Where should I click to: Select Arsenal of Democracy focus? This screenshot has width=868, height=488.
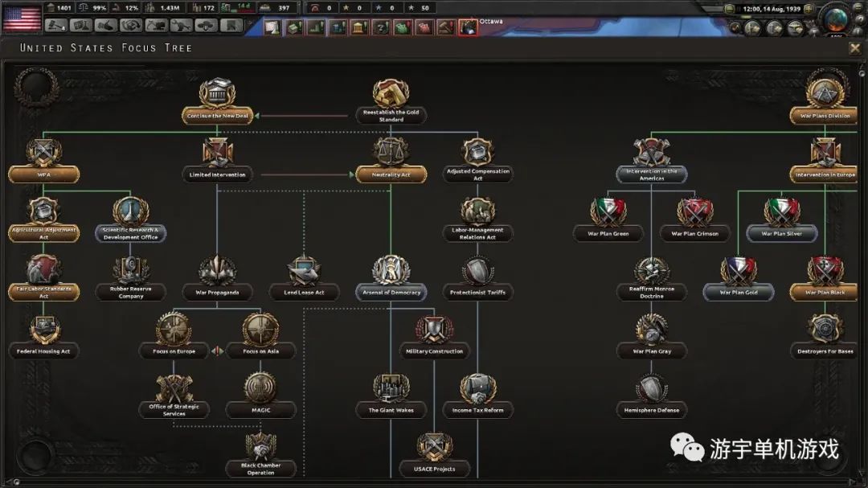[391, 278]
